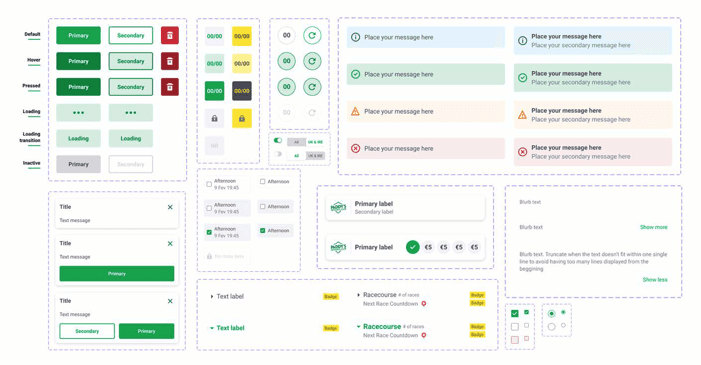Tick the large red error-state checkbox
This screenshot has width=701, height=365.
point(515,340)
